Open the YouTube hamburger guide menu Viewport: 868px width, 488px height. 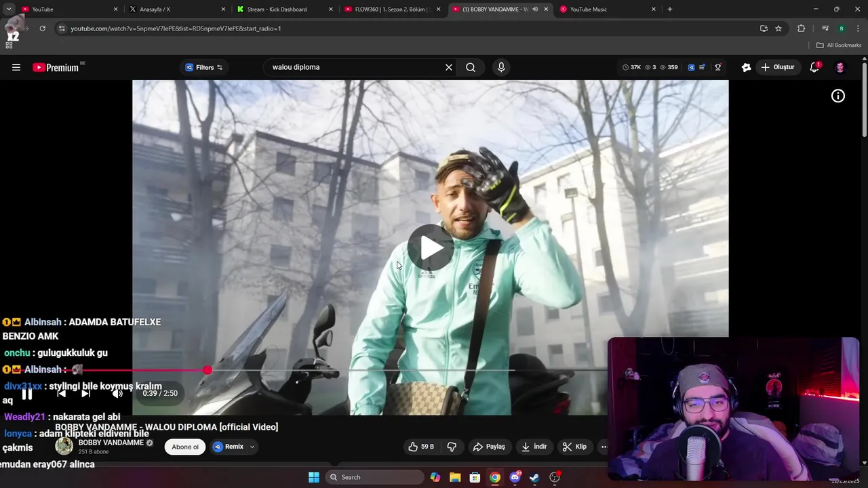[16, 67]
